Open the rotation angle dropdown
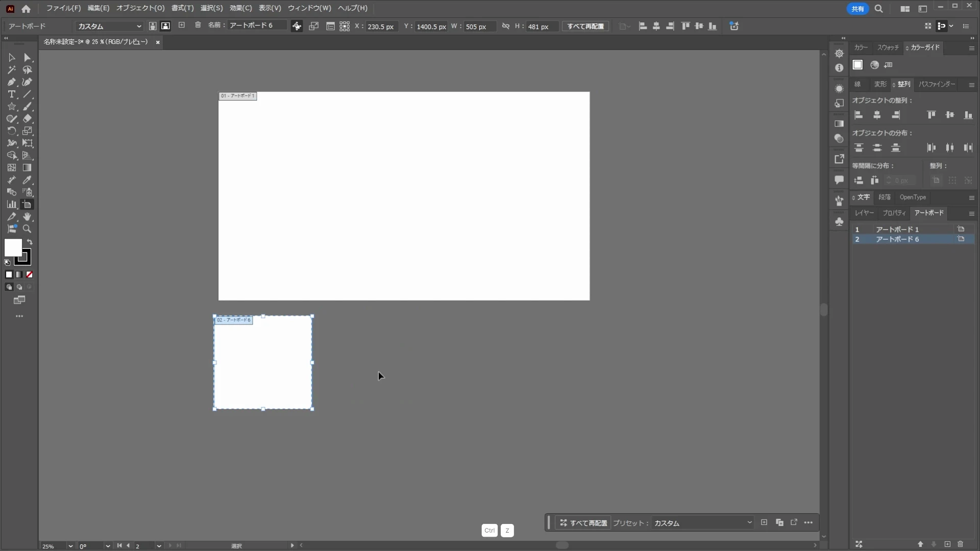Viewport: 980px width, 551px height. pyautogui.click(x=108, y=546)
